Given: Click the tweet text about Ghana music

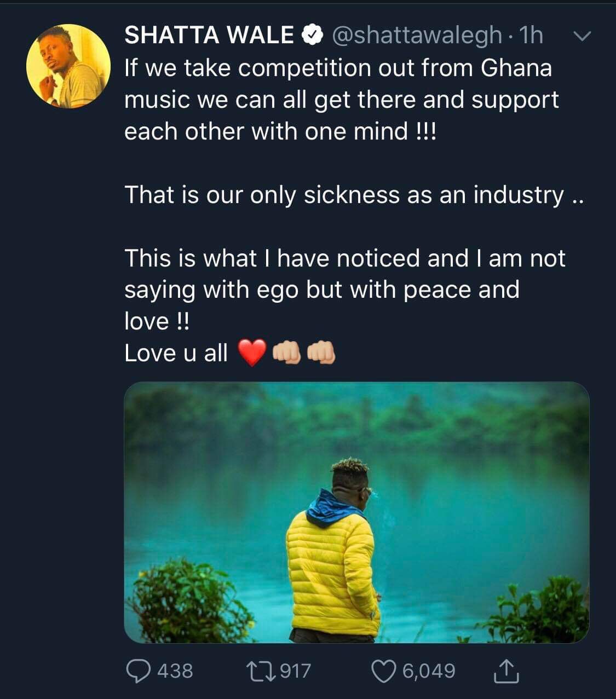Looking at the screenshot, I should click(x=342, y=100).
